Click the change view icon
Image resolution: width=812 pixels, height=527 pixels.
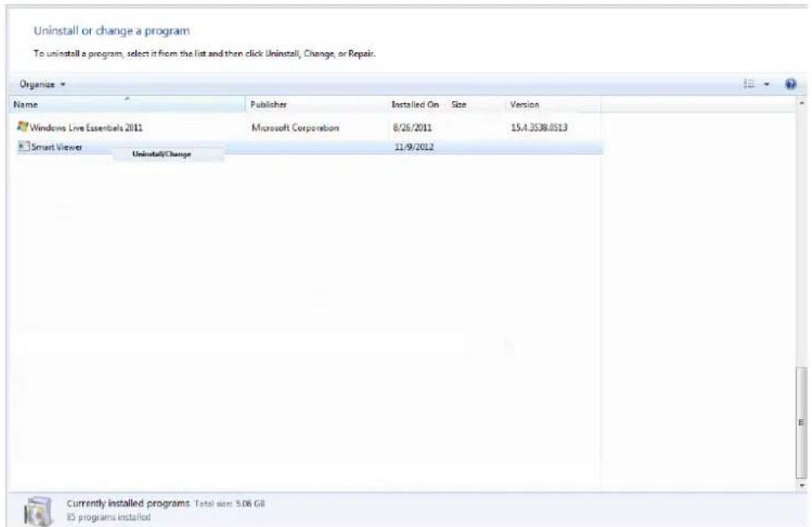point(749,84)
